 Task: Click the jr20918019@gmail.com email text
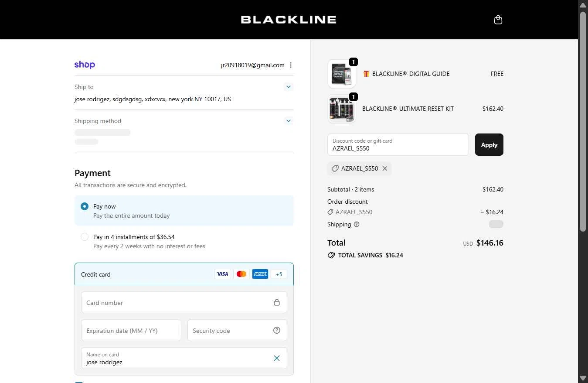coord(253,65)
